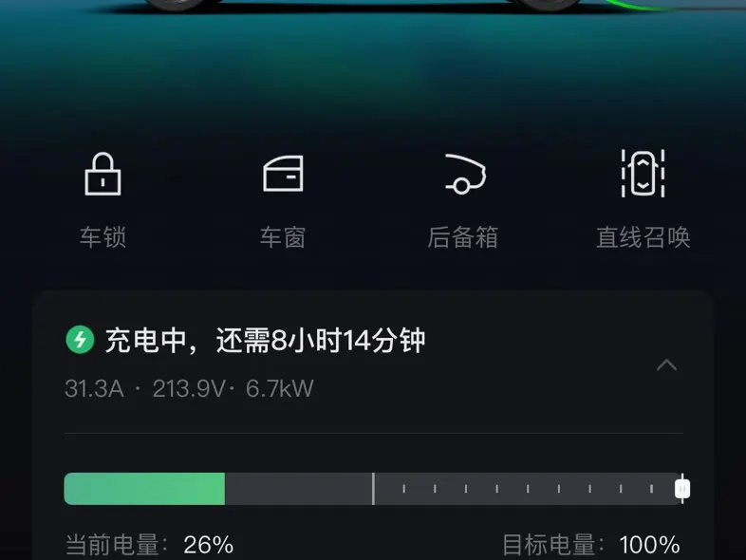This screenshot has height=560, width=746.
Task: Open the 充电中，还需8小时14分钟 status header
Action: coord(265,340)
